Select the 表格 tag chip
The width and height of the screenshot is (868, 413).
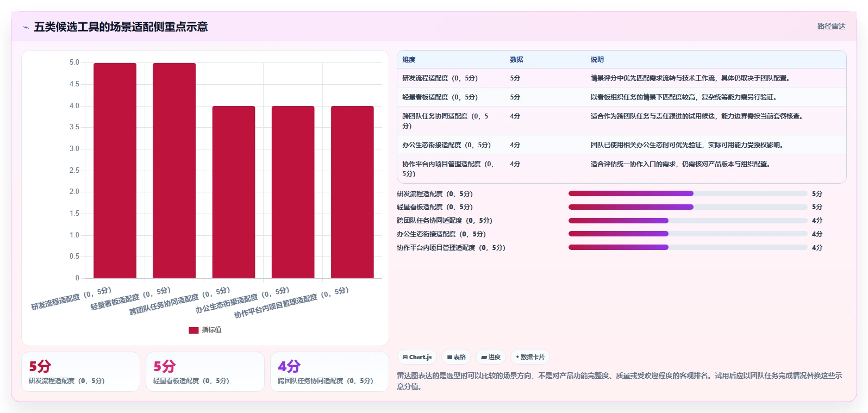pos(456,357)
